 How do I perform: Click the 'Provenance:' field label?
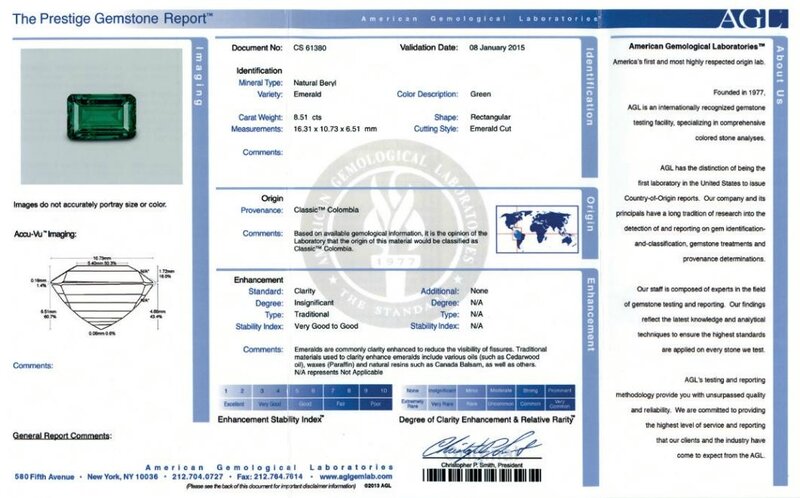point(262,210)
